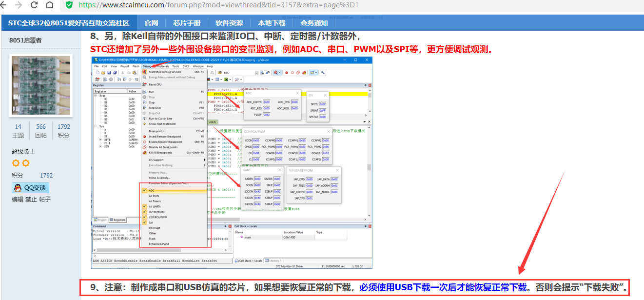Click the QQ penguin icon in QQ交谈
The image size is (644, 300).
coord(18,188)
